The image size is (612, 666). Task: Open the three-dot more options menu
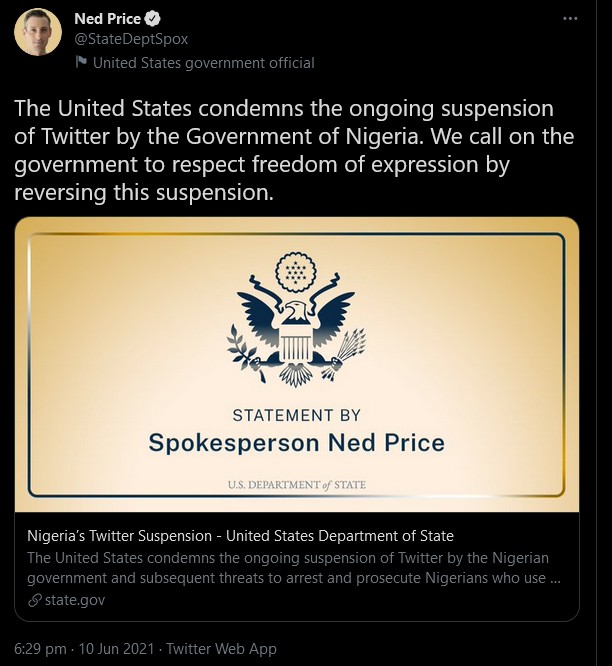point(570,18)
